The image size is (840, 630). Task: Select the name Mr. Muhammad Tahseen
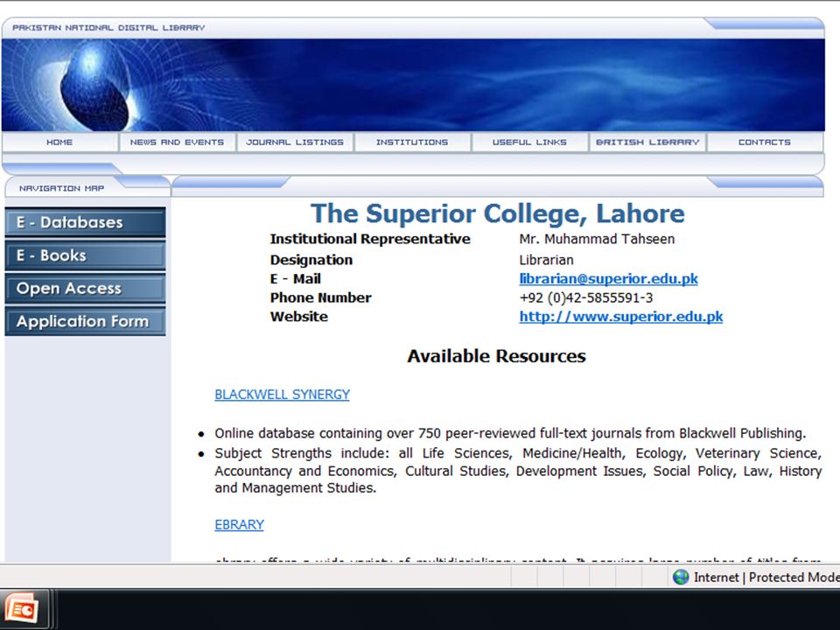click(597, 239)
